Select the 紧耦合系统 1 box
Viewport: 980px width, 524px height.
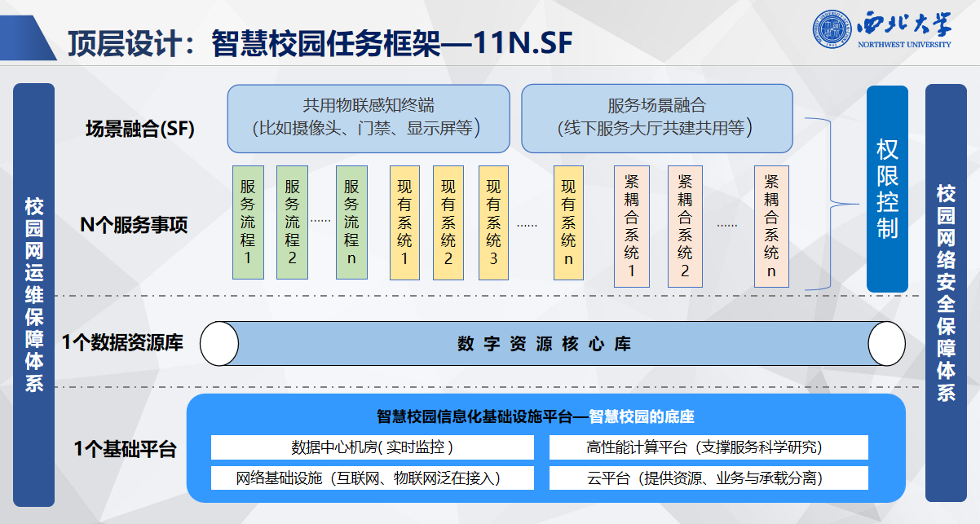point(631,227)
